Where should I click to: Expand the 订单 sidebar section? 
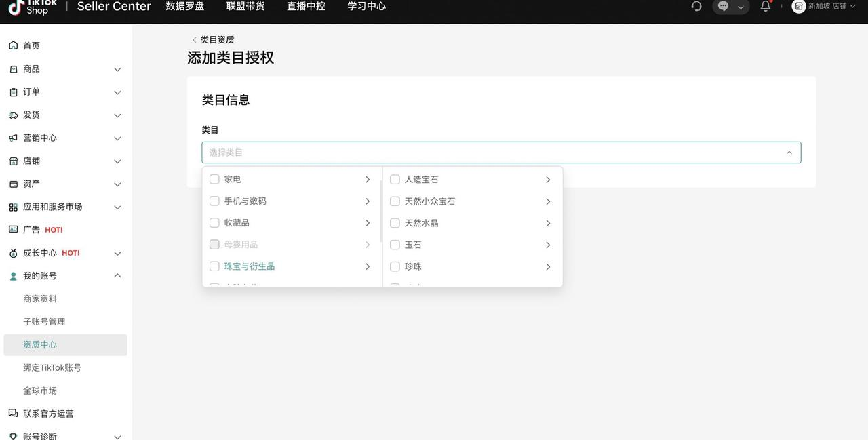(x=117, y=92)
